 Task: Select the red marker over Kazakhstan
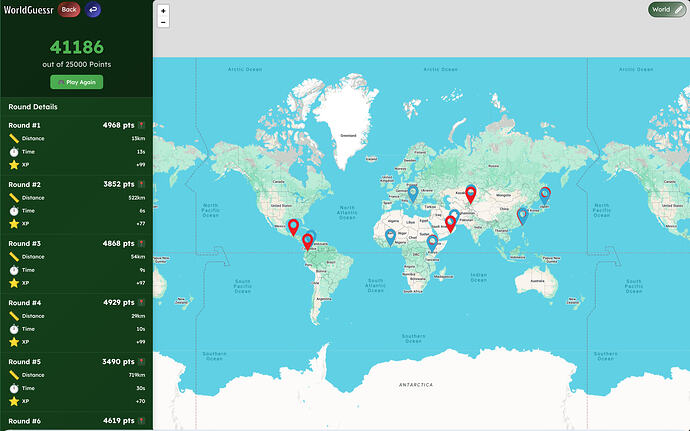471,195
